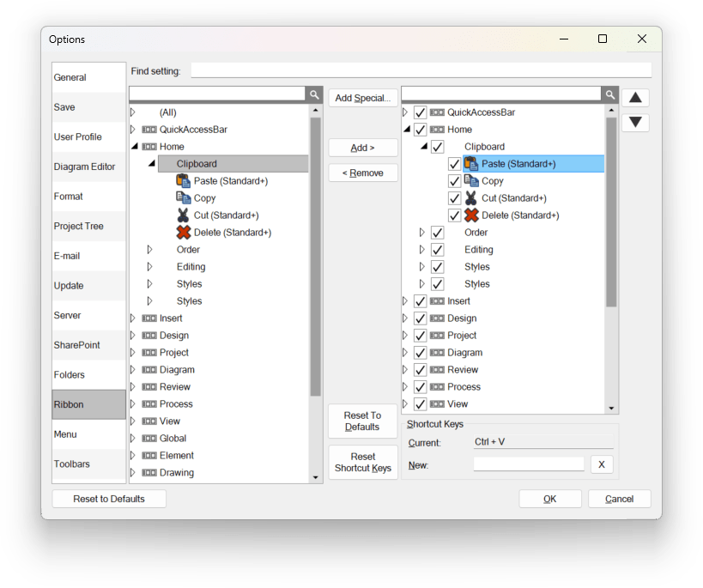Click inside the New shortcut input field
The height and width of the screenshot is (588, 703).
[x=528, y=464]
